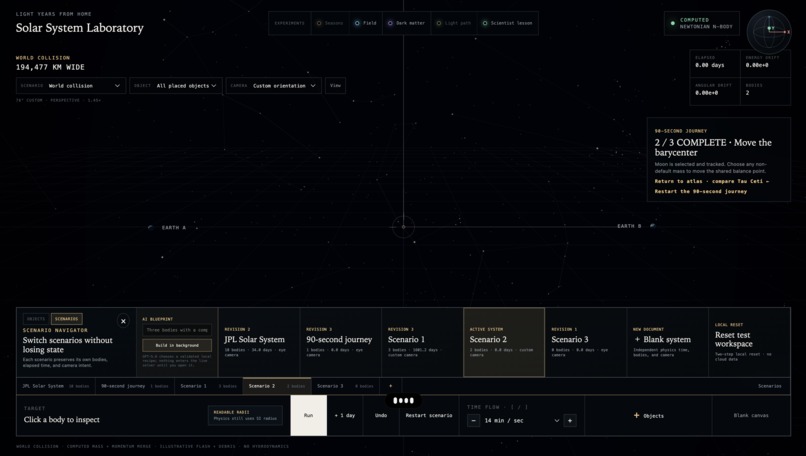Screen dimensions: 806x456
Task: Click Restart the 90-second journey link
Action: click(701, 191)
